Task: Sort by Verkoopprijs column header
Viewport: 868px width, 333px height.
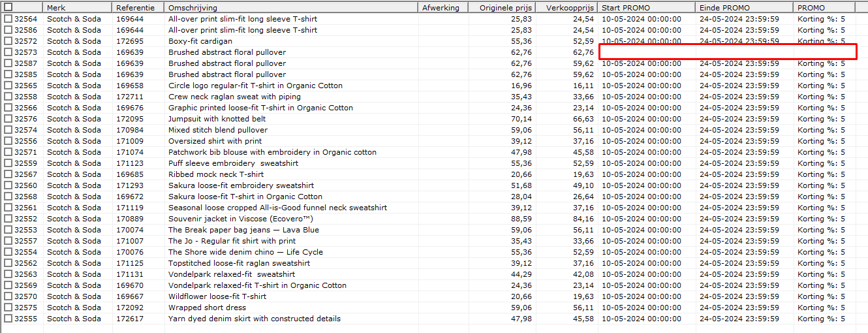Action: [x=570, y=7]
